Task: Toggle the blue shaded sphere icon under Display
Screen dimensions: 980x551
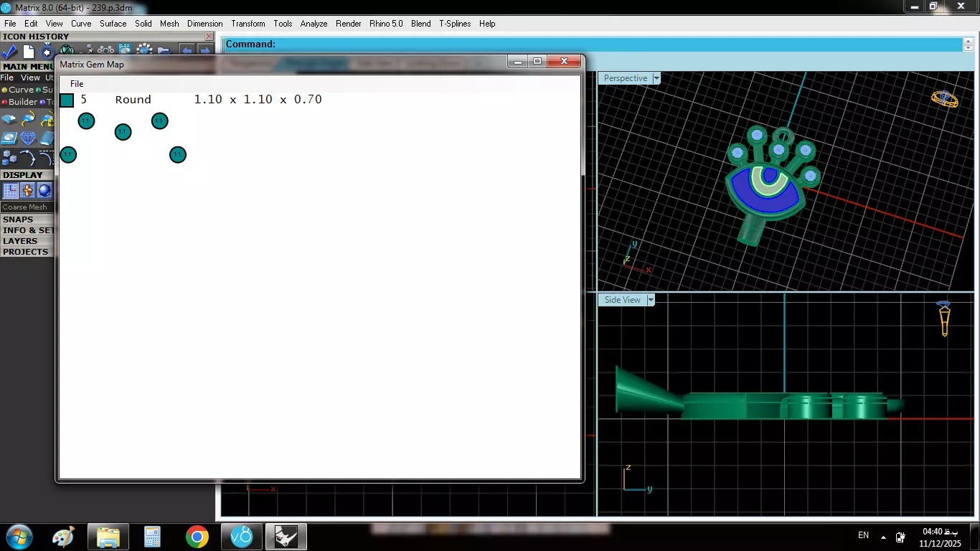Action: click(x=44, y=190)
